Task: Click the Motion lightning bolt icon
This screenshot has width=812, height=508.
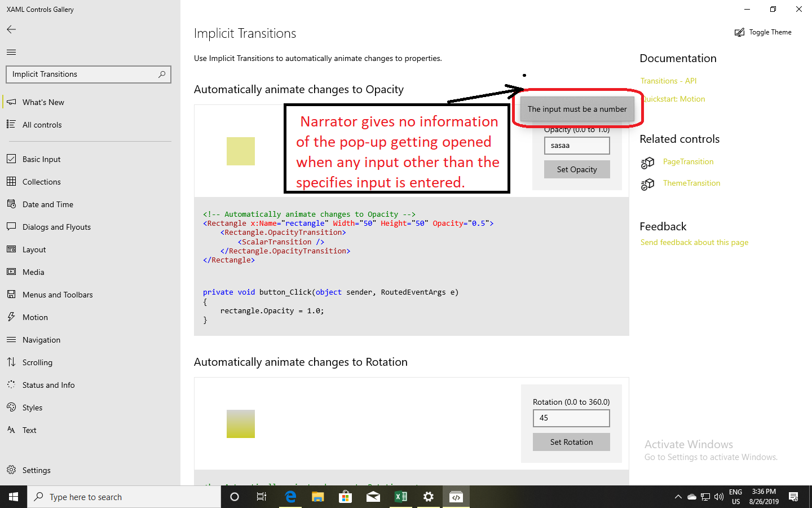Action: [12, 317]
